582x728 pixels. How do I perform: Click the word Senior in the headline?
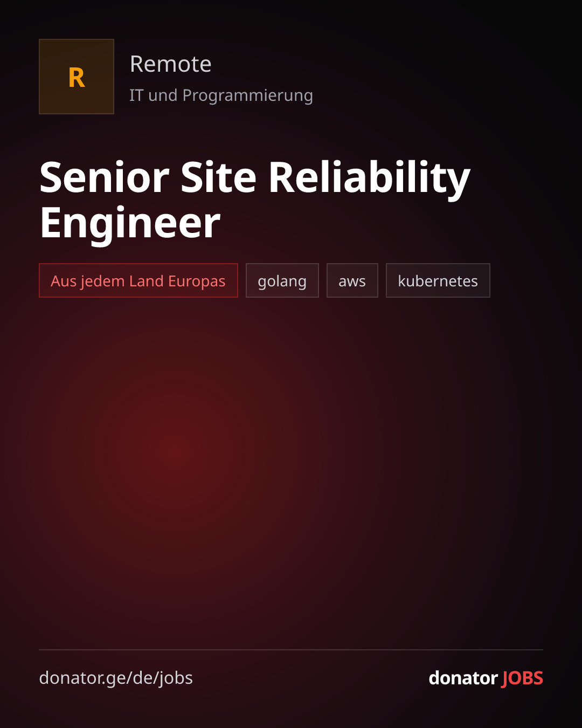105,177
